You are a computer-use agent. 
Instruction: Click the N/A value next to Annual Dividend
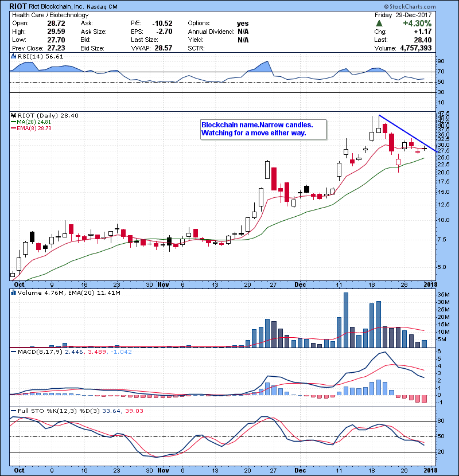(243, 32)
